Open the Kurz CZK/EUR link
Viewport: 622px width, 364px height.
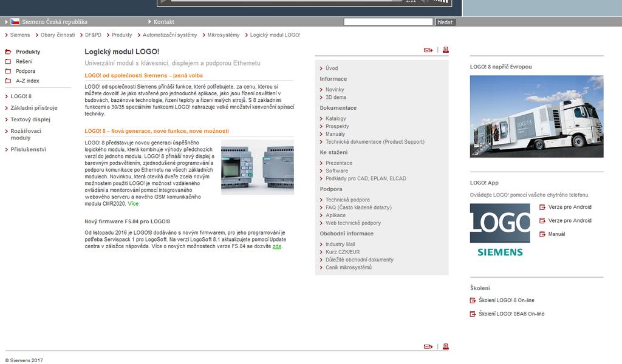tap(343, 252)
